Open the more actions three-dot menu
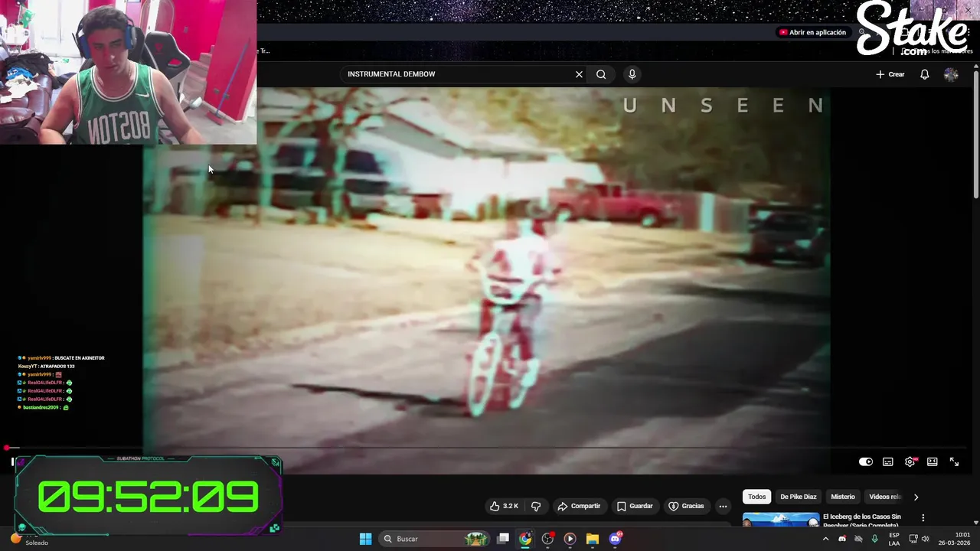This screenshot has height=551, width=980. click(x=723, y=506)
